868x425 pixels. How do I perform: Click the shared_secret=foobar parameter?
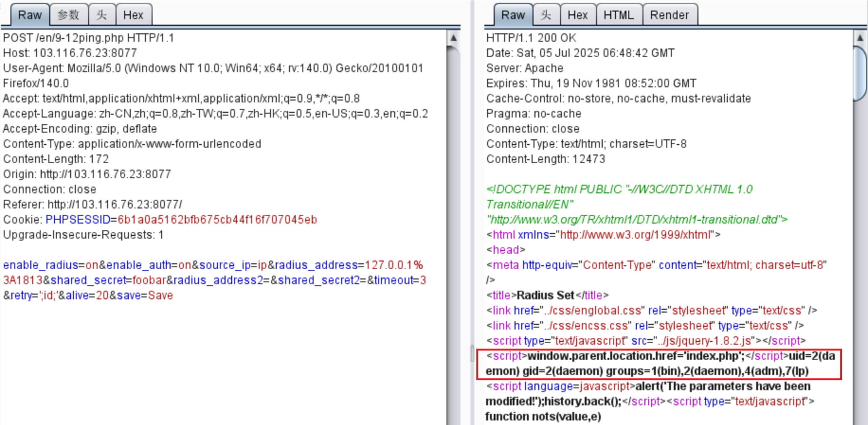click(108, 280)
